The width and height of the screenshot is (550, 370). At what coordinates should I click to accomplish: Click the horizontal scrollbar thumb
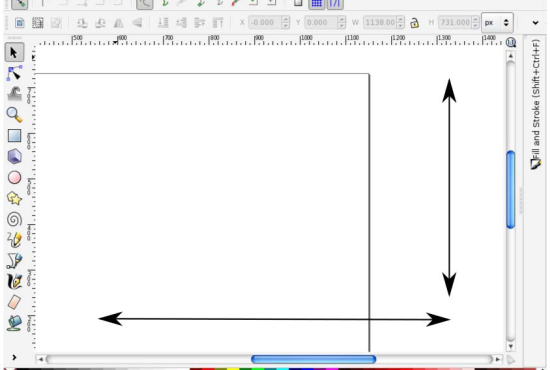tap(314, 359)
